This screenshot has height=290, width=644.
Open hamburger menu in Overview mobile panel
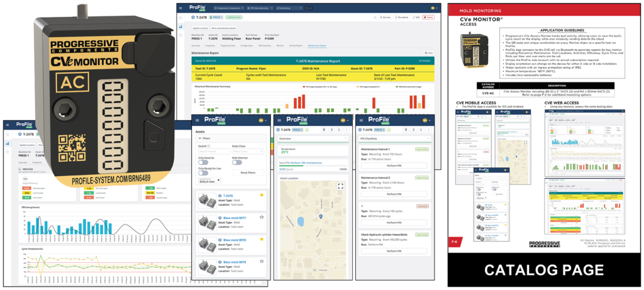click(279, 120)
